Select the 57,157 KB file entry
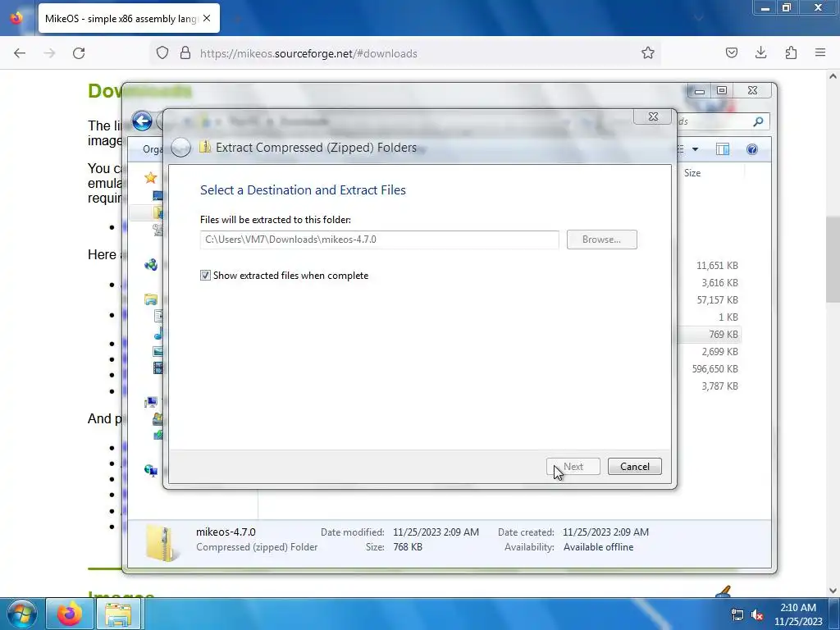 pos(717,300)
